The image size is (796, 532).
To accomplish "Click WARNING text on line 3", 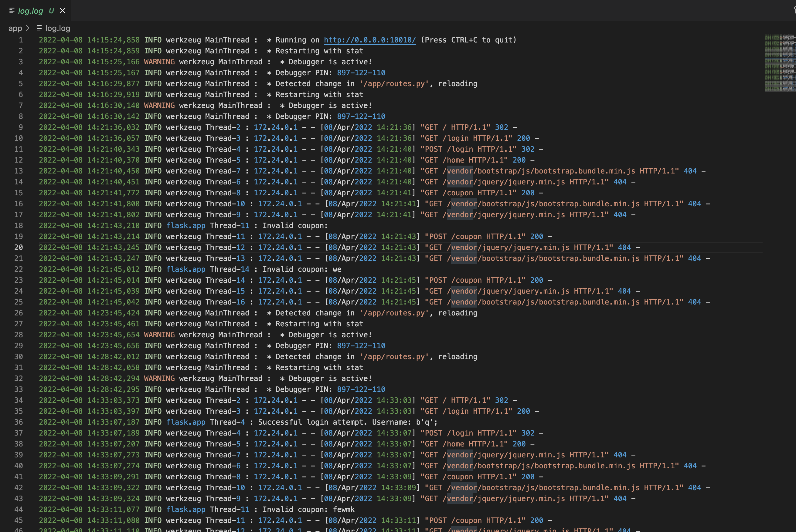I will tap(159, 62).
